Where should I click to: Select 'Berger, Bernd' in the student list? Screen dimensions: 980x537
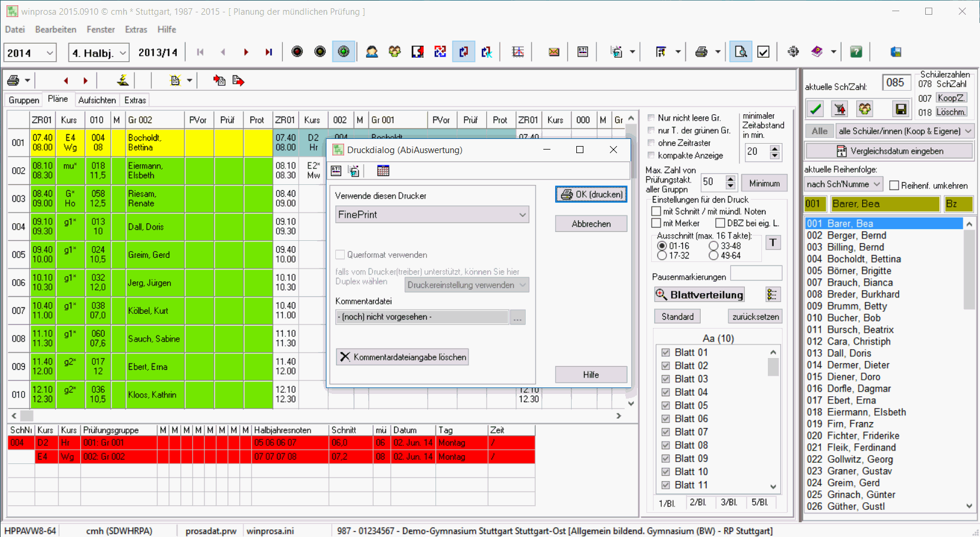pos(856,236)
